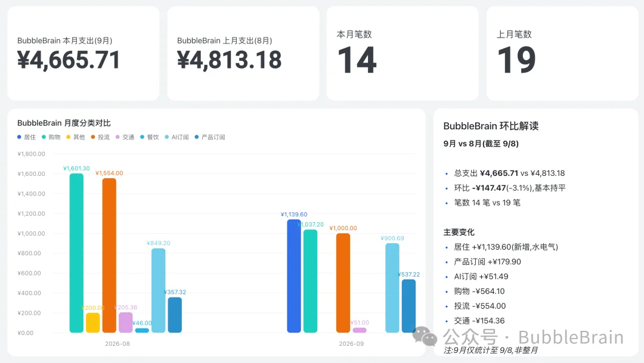Click the ¥600.00 y-axis label

point(29,273)
